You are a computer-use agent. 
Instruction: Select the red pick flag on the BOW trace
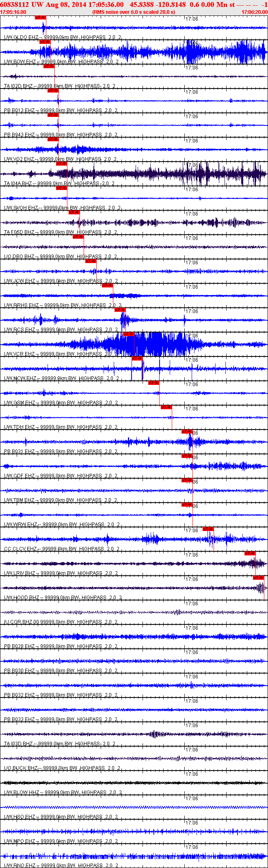(x=45, y=42)
